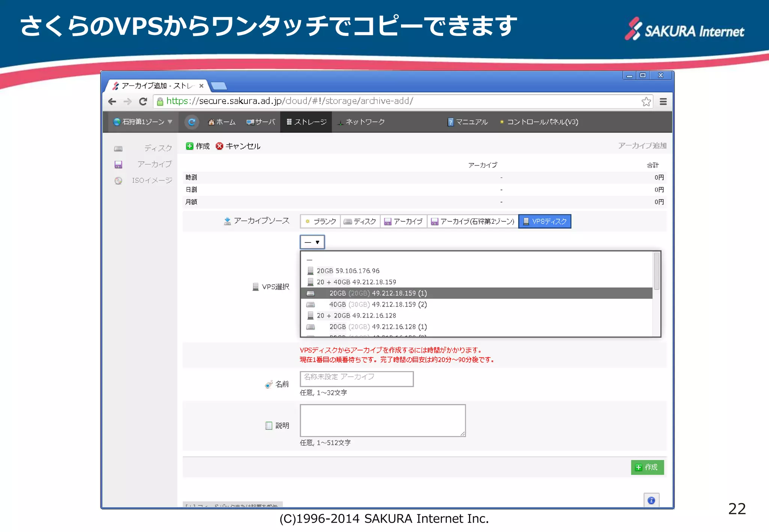Screen dimensions: 769x532
Task: Click the green 作成 button at the bottom
Action: tap(647, 467)
